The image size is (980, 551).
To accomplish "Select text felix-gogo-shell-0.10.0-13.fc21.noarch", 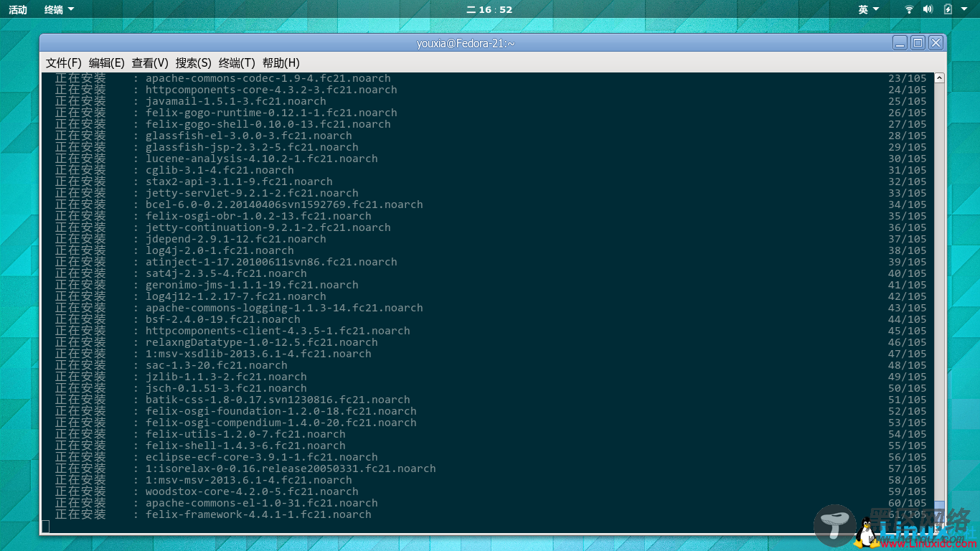I will point(268,124).
